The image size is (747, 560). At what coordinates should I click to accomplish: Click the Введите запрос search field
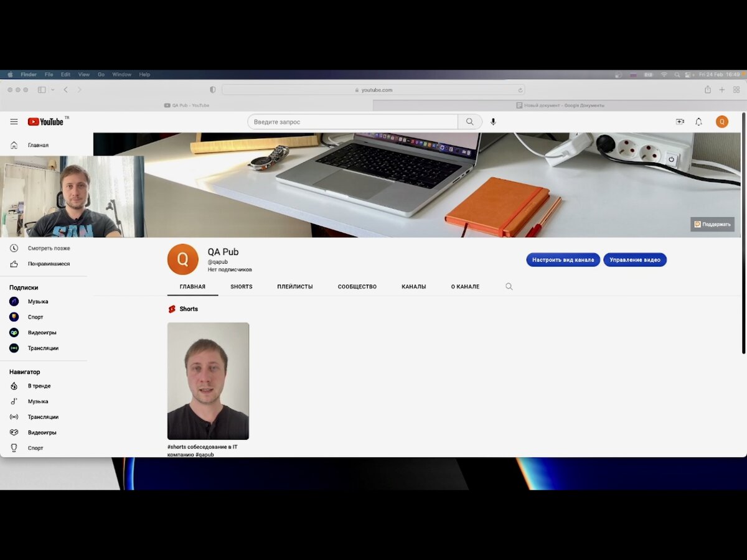[353, 122]
